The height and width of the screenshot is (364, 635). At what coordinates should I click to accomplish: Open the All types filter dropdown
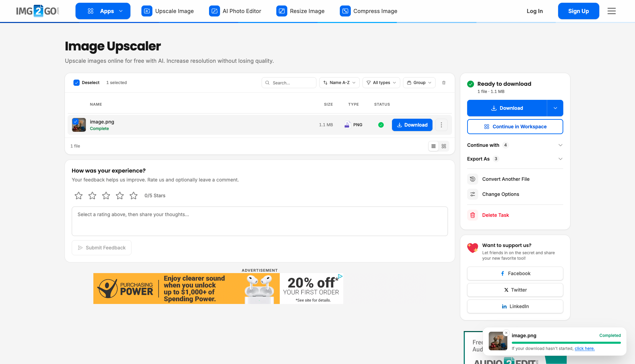(x=381, y=83)
